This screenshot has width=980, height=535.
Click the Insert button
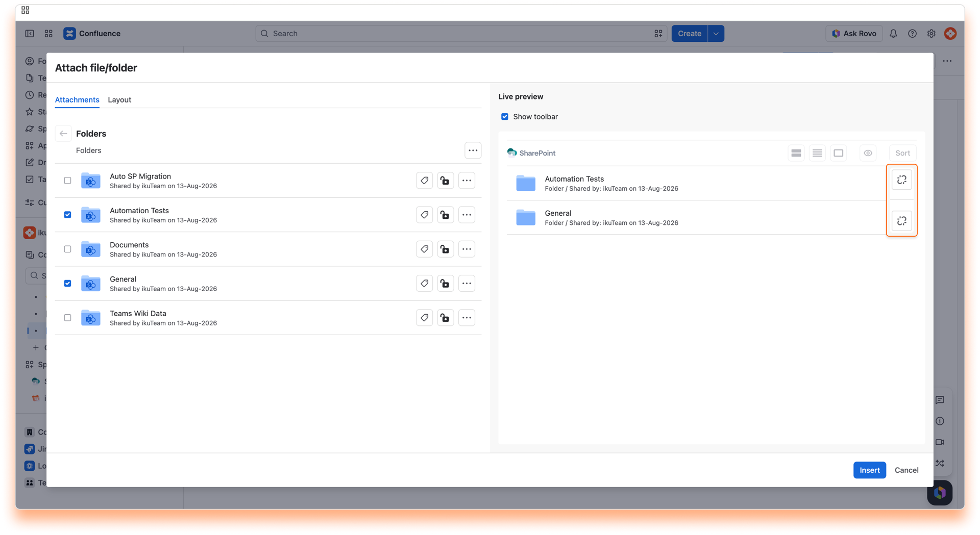pos(869,470)
